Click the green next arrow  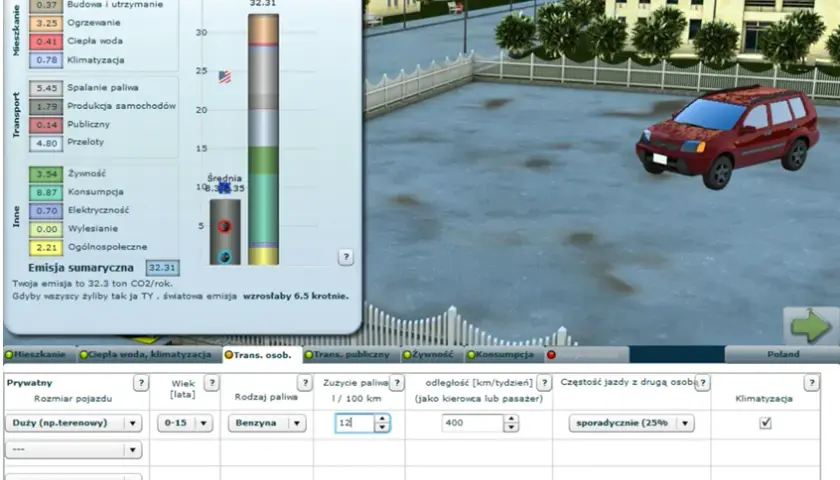[811, 326]
